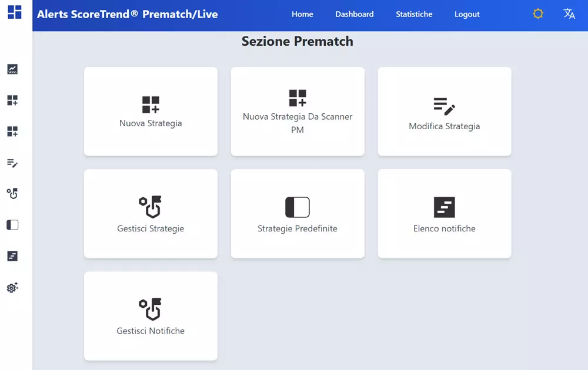This screenshot has width=588, height=370.
Task: Open the trend chart icon in the sidebar
Action: (12, 69)
